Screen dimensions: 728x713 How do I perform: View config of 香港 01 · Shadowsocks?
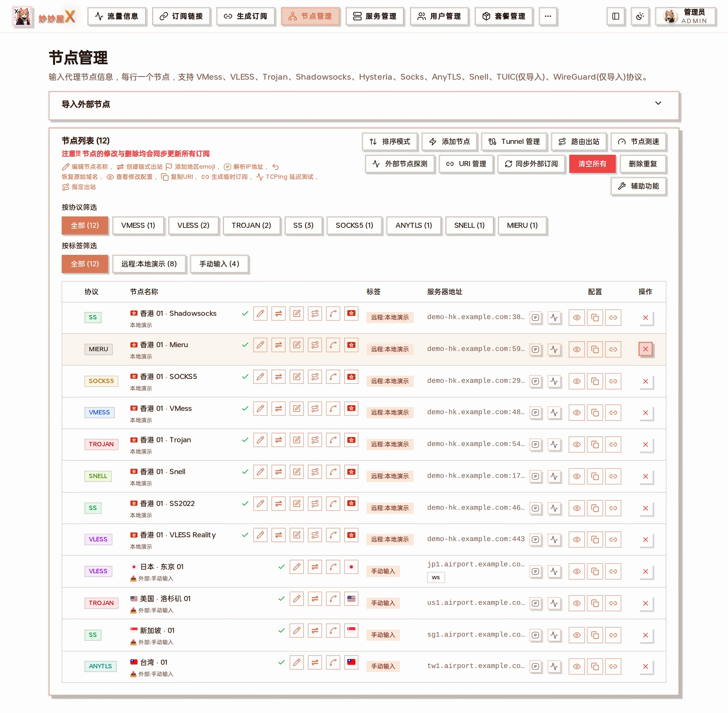[576, 318]
